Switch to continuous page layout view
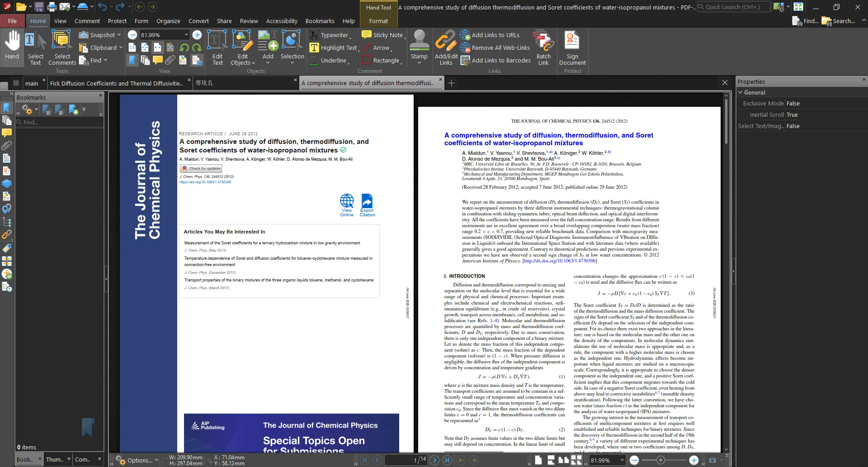This screenshot has width=868, height=467. (x=551, y=460)
